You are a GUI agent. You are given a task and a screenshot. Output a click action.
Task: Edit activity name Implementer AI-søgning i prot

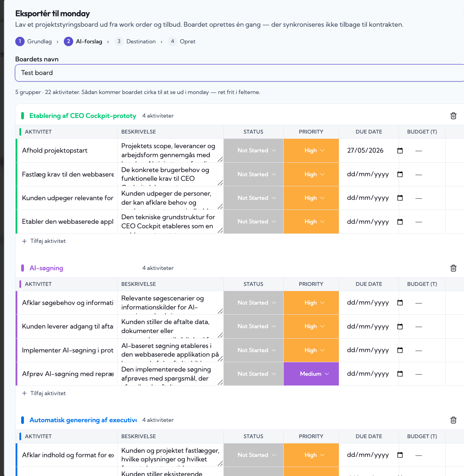[x=68, y=350]
